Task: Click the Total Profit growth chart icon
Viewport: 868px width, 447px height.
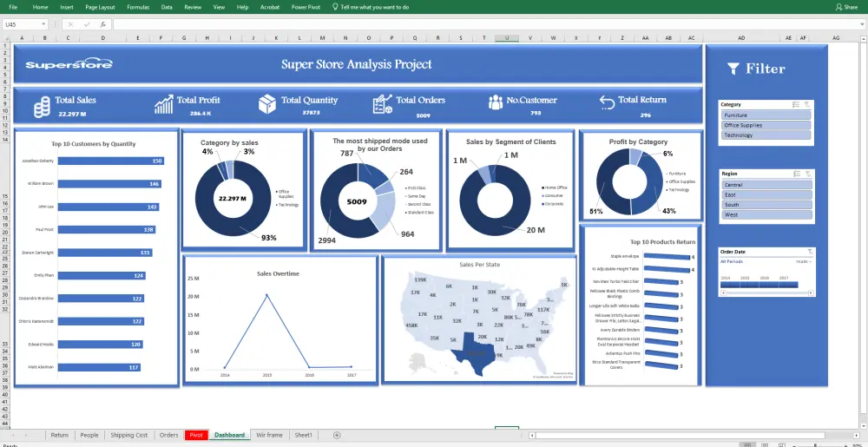Action: pos(164,104)
